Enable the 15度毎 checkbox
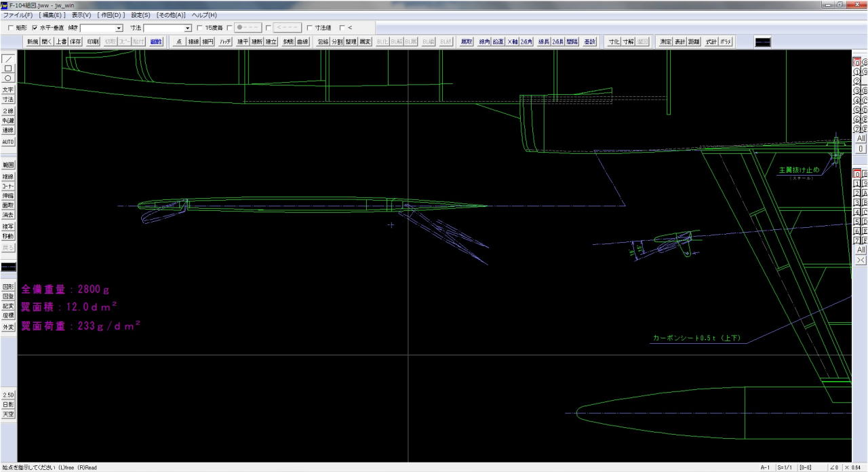Viewport: 868px width, 472px height. click(199, 28)
